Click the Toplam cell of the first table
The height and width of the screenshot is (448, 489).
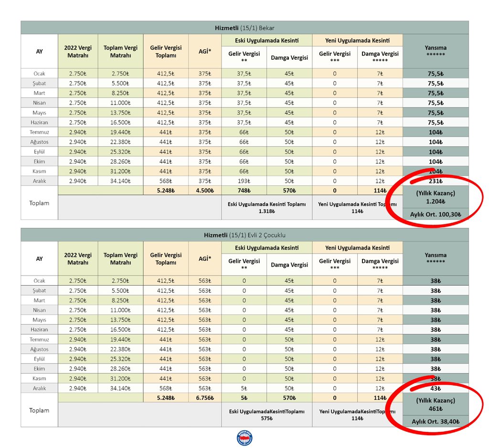39,203
